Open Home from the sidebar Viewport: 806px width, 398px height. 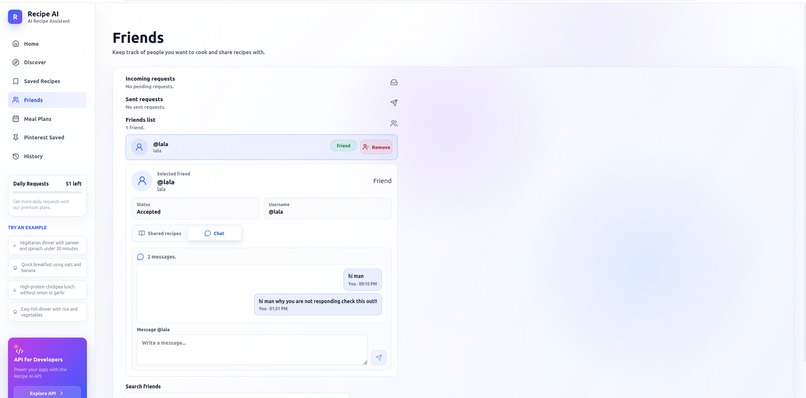(x=47, y=44)
